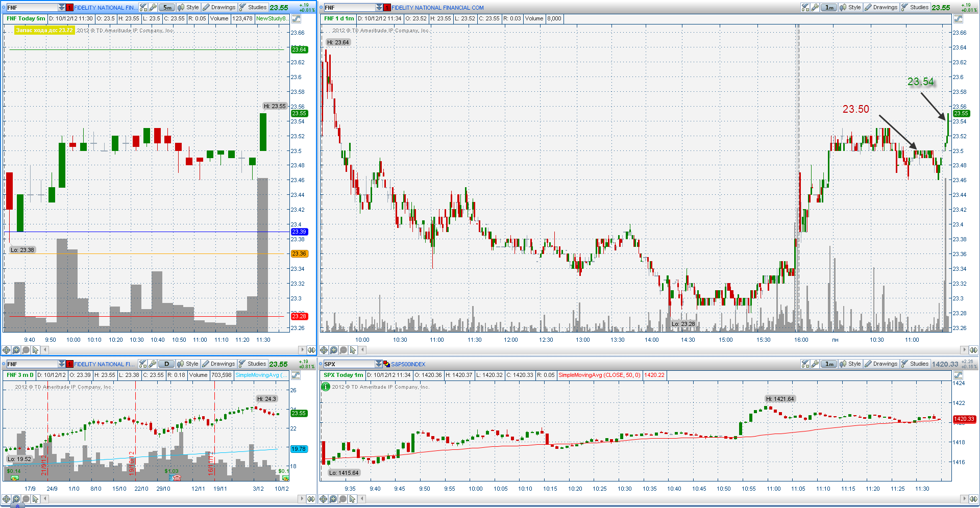Open chart settings wrench in SPX chart
Image resolution: width=980 pixels, height=508 pixels.
pyautogui.click(x=815, y=364)
